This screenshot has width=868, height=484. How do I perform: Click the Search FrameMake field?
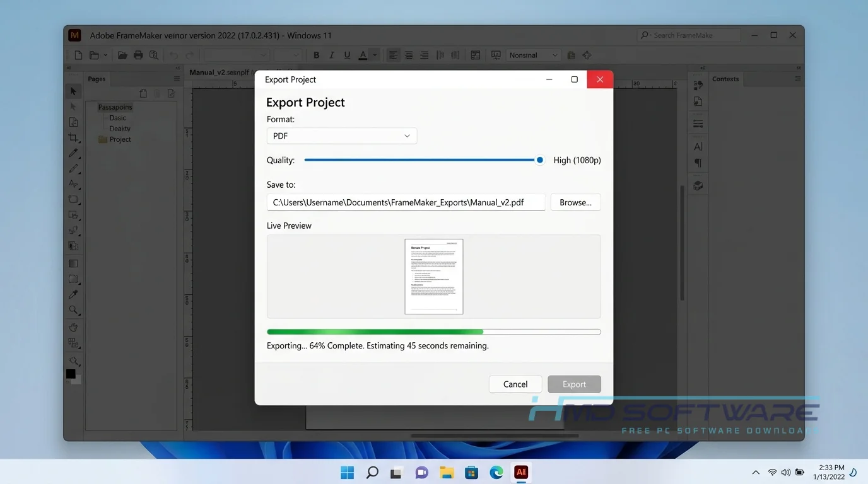pyautogui.click(x=689, y=35)
